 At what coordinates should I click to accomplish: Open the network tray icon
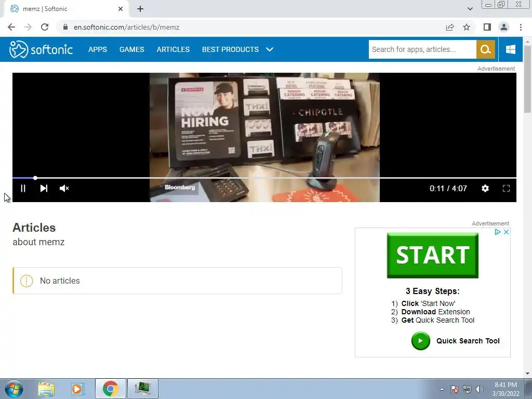(467, 389)
